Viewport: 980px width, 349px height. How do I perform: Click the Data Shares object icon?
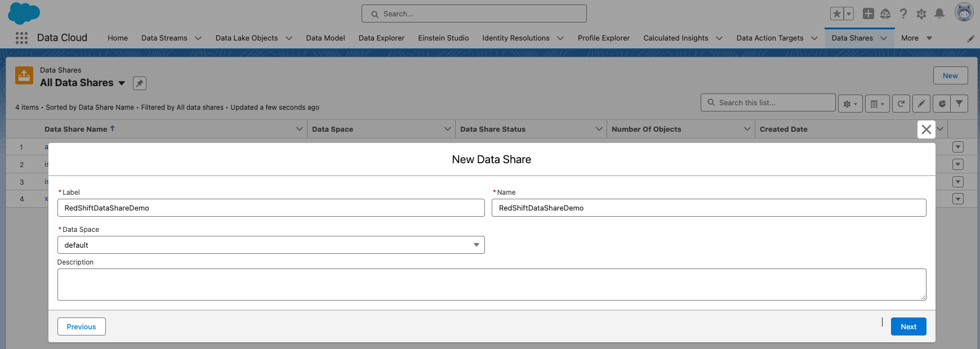24,75
